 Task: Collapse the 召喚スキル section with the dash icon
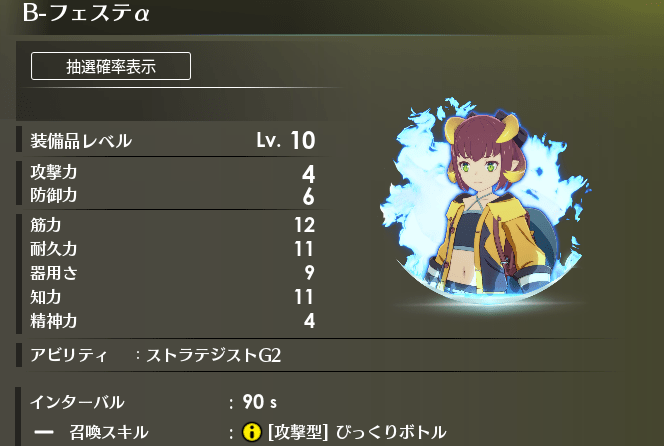[x=44, y=432]
